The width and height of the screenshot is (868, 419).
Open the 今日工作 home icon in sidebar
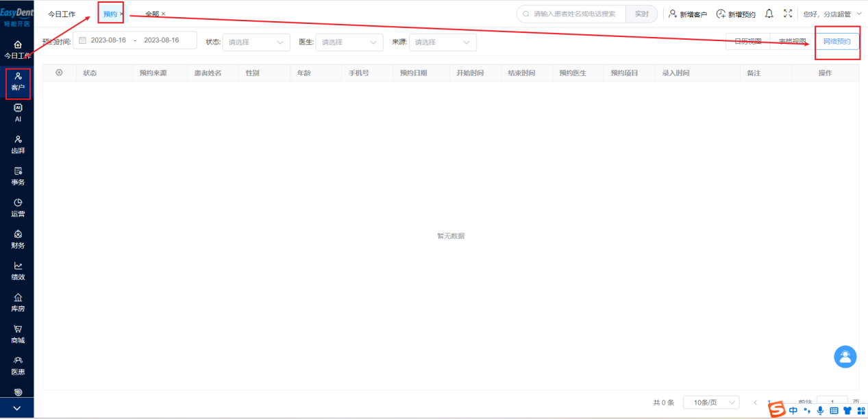pos(18,45)
